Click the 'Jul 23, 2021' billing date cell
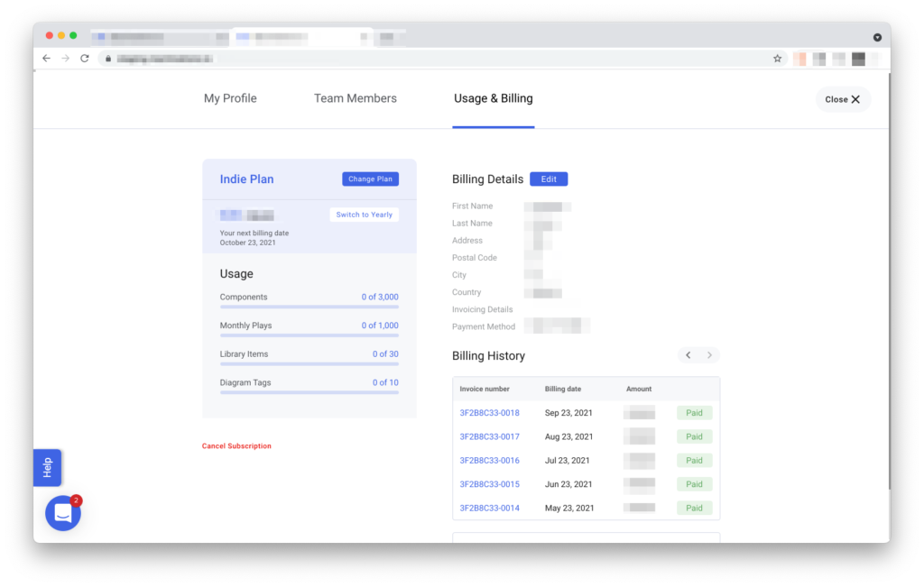 [567, 461]
